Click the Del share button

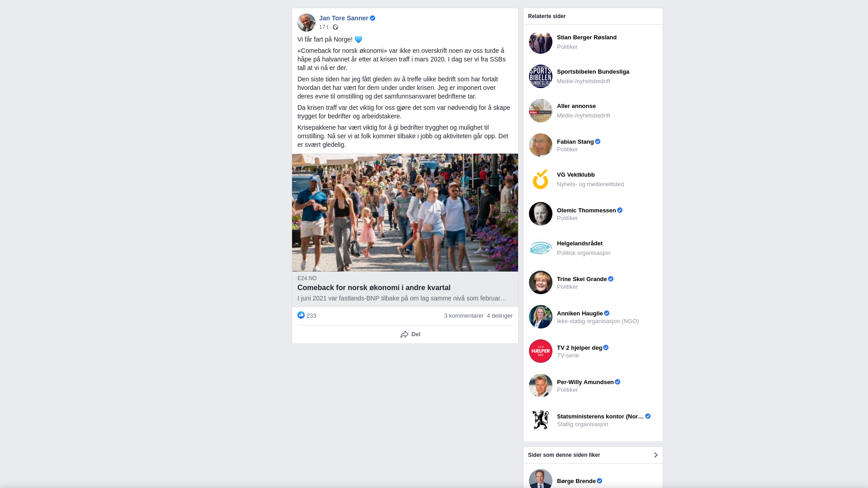point(410,334)
